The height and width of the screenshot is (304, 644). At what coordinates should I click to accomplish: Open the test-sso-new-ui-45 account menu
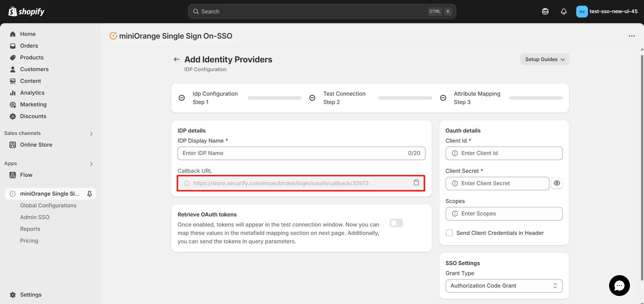(x=607, y=11)
